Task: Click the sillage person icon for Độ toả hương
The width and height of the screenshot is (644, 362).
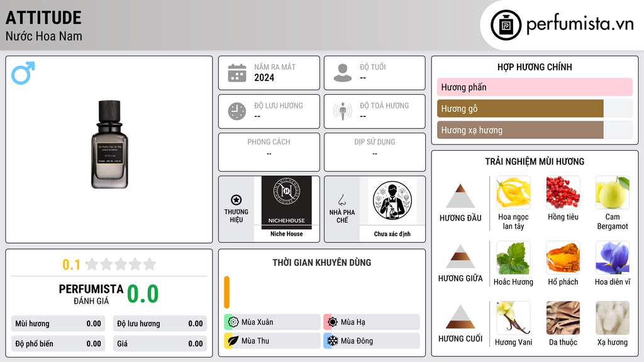Action: 343,111
